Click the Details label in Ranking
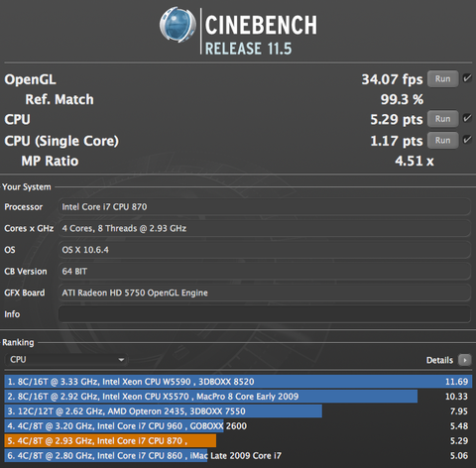Image resolution: width=476 pixels, height=468 pixels. click(439, 360)
